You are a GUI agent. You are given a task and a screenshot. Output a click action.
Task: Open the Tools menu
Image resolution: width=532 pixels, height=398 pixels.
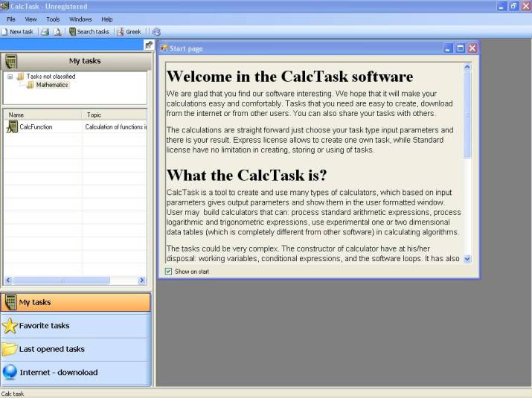click(x=53, y=19)
